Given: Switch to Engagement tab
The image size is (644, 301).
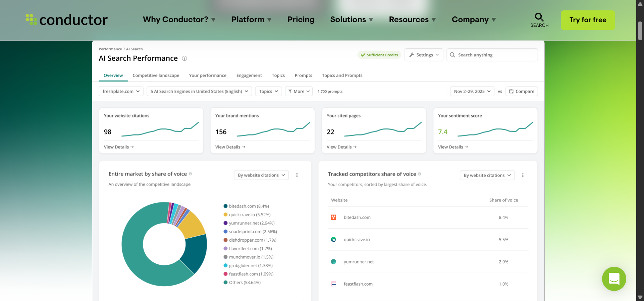Looking at the screenshot, I should pyautogui.click(x=249, y=76).
